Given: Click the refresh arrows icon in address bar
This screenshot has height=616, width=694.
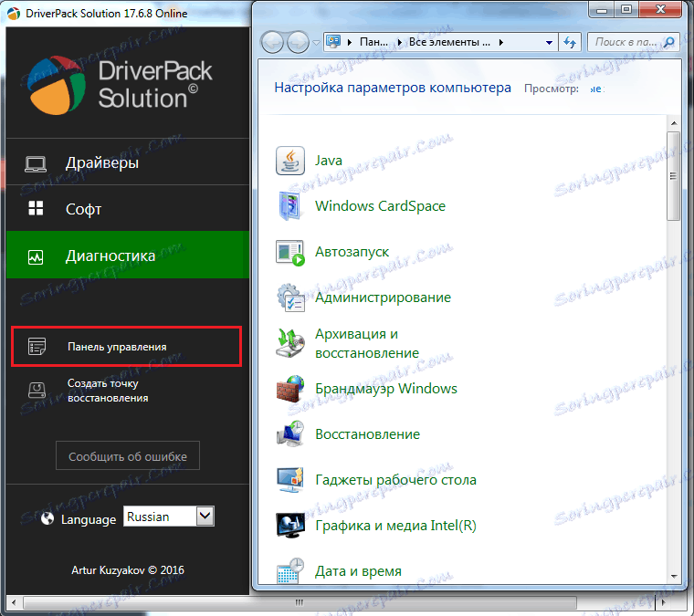Looking at the screenshot, I should tap(570, 43).
